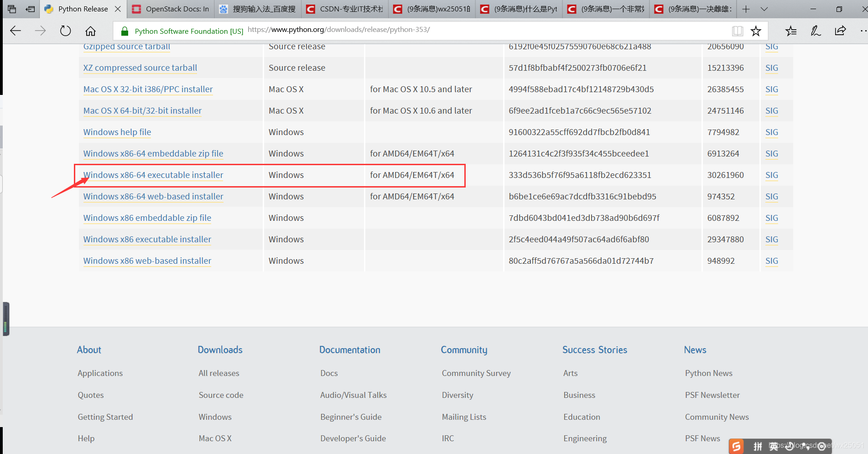The height and width of the screenshot is (454, 868).
Task: Download Windows x86-64 executable installer
Action: point(153,175)
